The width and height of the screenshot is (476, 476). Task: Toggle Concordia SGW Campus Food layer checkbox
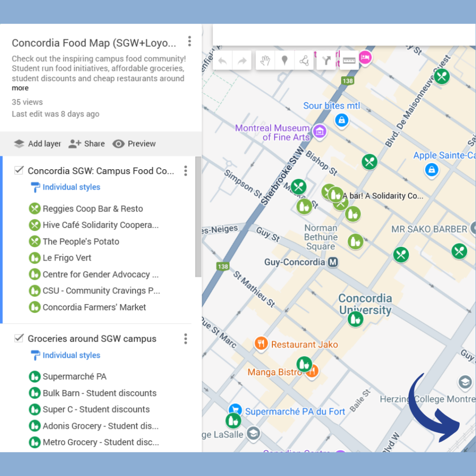(x=19, y=170)
